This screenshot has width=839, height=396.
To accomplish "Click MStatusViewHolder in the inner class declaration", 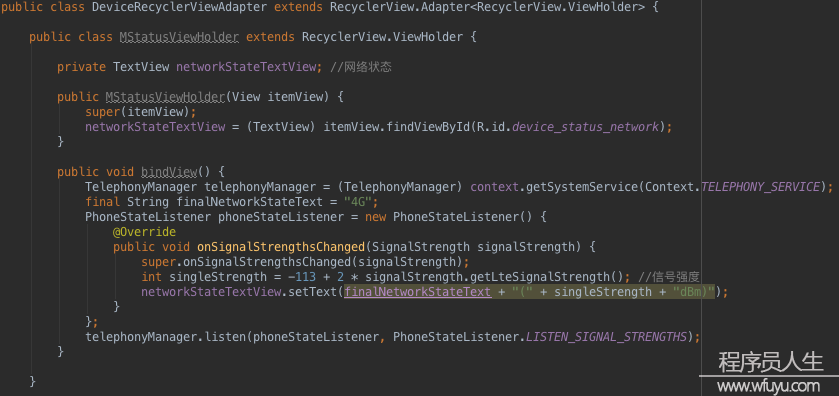I will (179, 37).
